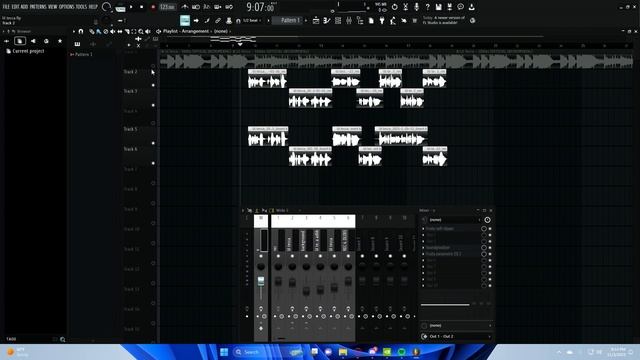The height and width of the screenshot is (360, 640).
Task: Click the long audio clip on Track 5
Action: pyautogui.click(x=402, y=136)
